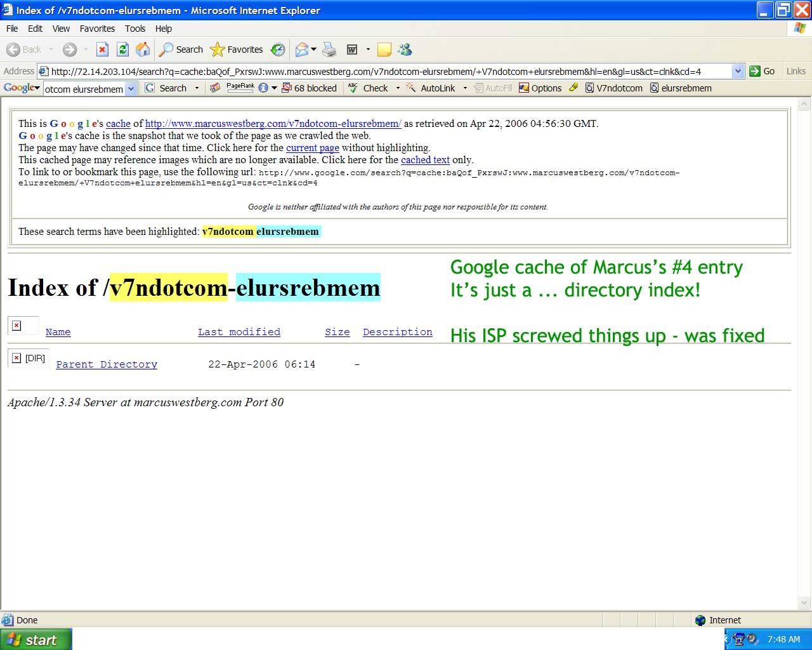
Task: Expand the Forward button history dropdown
Action: coord(85,50)
